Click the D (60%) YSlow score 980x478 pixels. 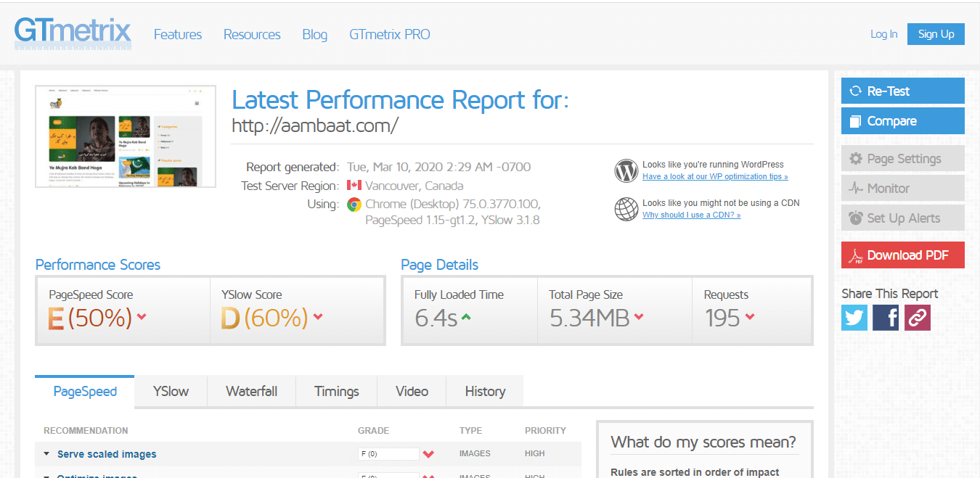[264, 318]
